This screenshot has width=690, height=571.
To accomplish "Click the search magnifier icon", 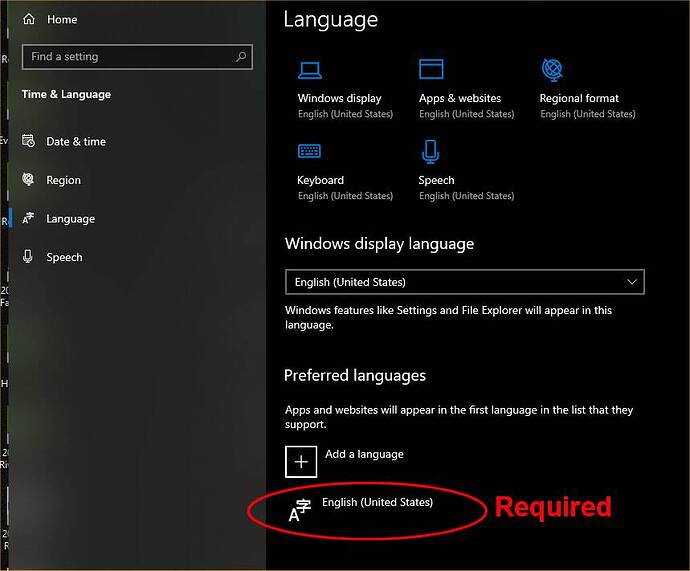I will coord(241,56).
